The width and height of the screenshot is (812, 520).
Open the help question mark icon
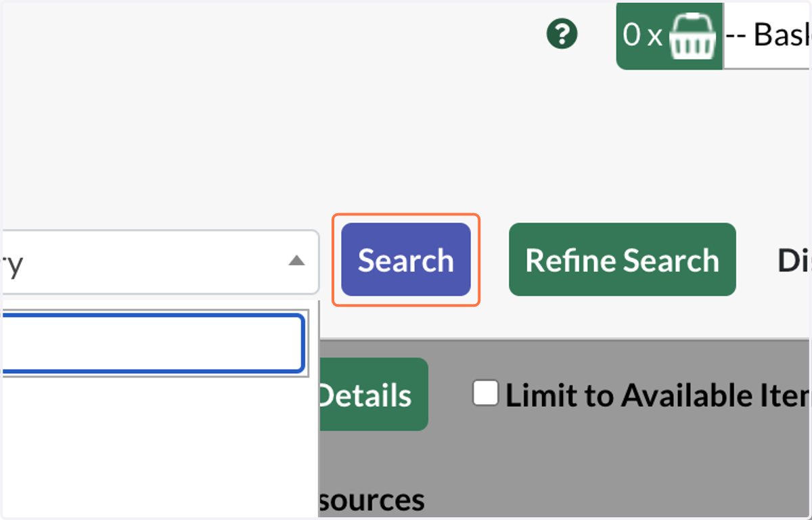click(562, 33)
